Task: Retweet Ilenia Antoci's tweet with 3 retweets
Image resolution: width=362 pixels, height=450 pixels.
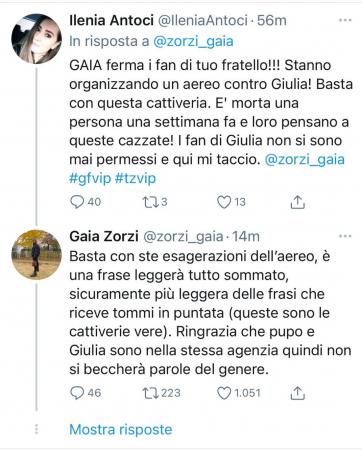Action: point(149,202)
